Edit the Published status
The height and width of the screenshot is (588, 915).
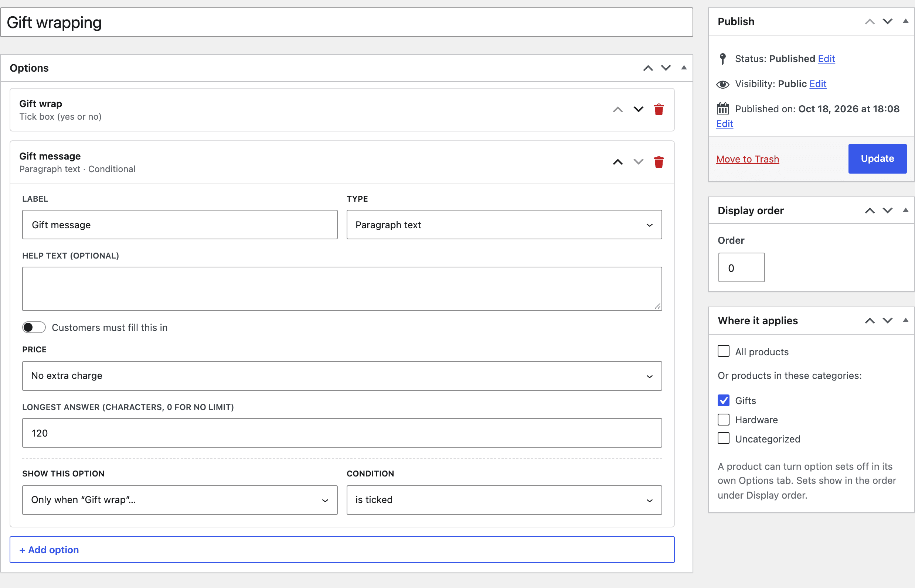pos(826,59)
